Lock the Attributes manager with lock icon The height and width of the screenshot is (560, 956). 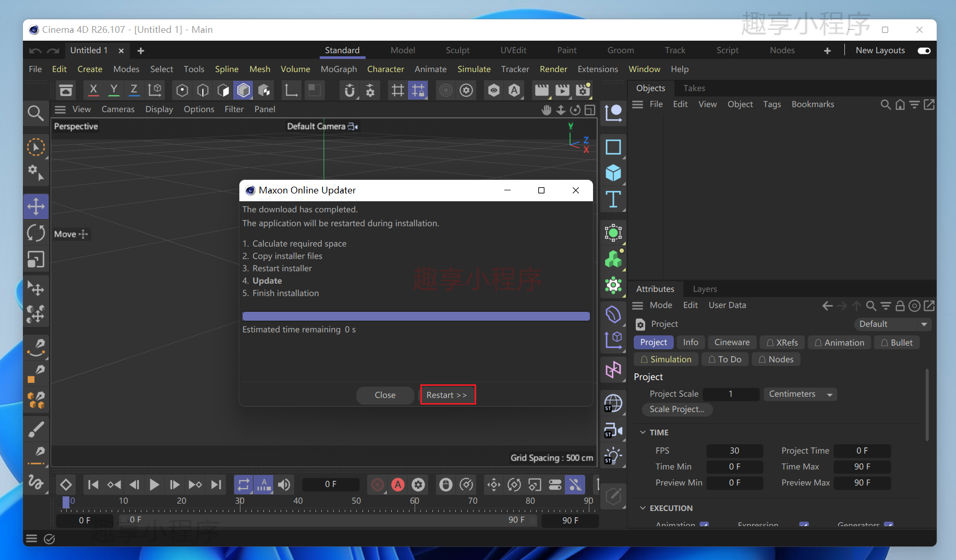[x=900, y=306]
